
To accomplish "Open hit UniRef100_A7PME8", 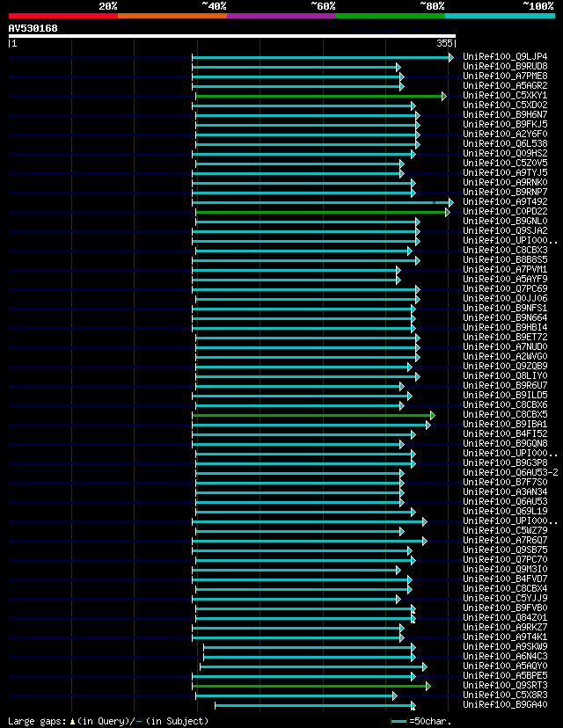I will [x=505, y=76].
